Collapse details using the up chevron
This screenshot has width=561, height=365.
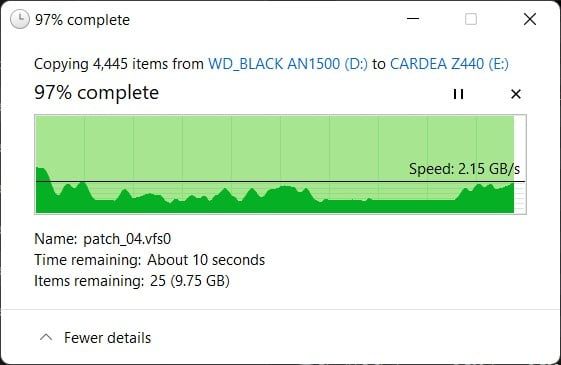point(46,337)
